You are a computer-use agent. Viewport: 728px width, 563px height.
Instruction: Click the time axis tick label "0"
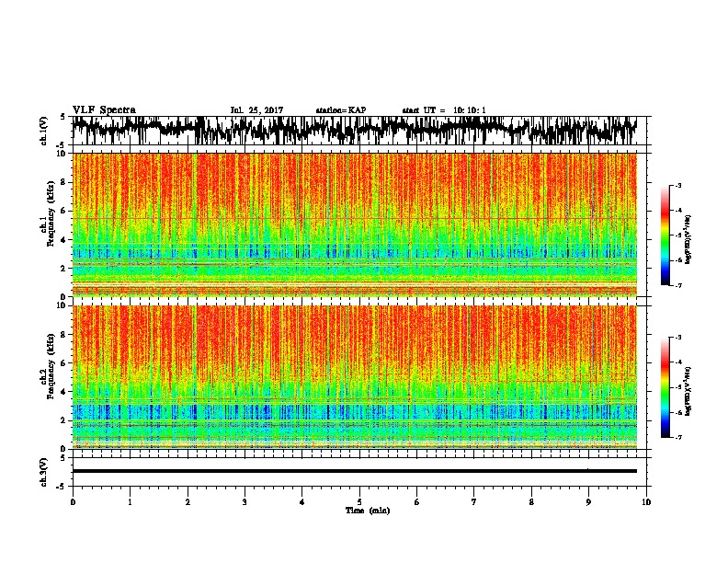(73, 502)
